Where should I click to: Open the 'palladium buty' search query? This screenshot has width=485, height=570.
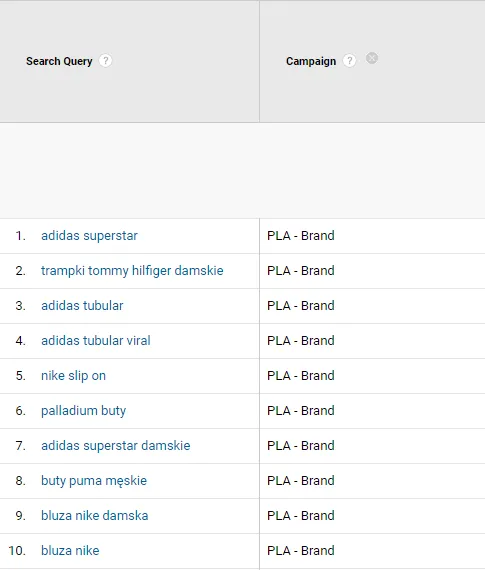point(83,411)
